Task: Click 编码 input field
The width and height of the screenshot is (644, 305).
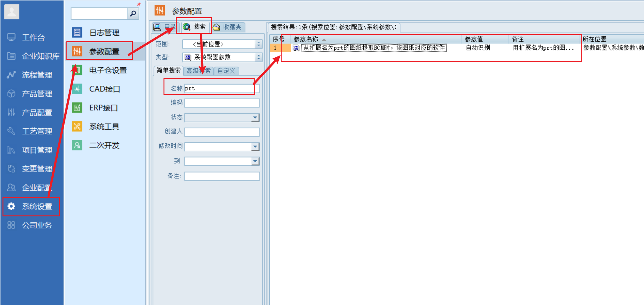Action: click(x=222, y=103)
